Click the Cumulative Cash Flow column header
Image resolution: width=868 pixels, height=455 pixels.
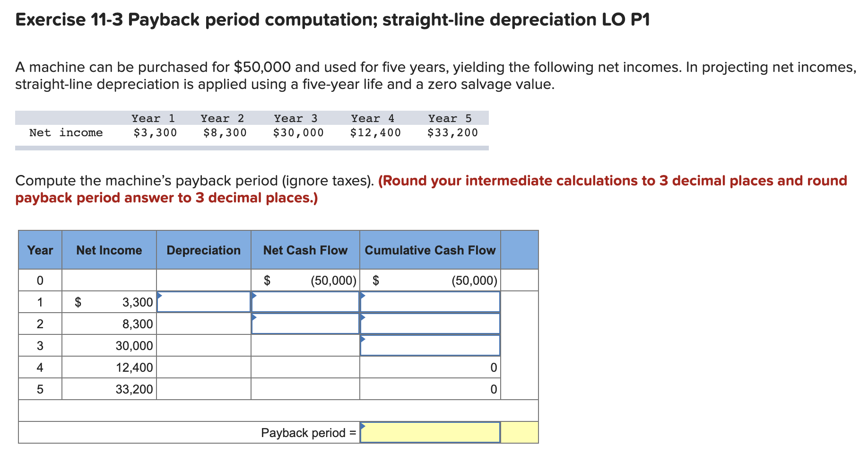[430, 250]
